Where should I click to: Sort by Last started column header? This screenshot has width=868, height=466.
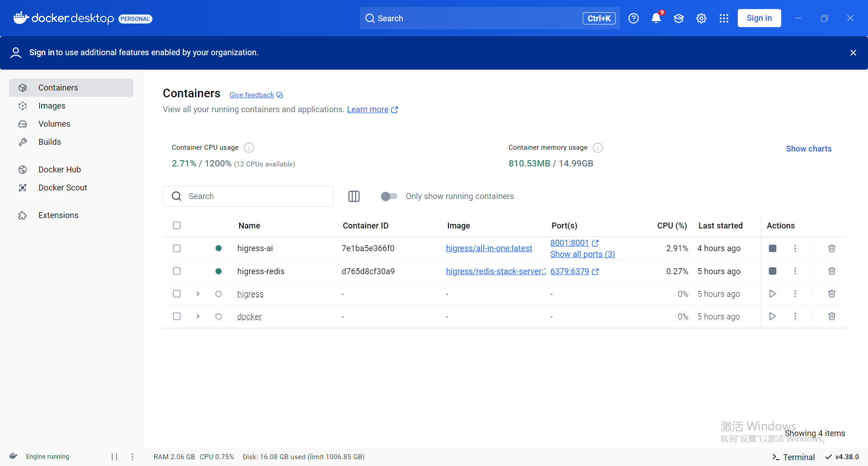coord(720,226)
